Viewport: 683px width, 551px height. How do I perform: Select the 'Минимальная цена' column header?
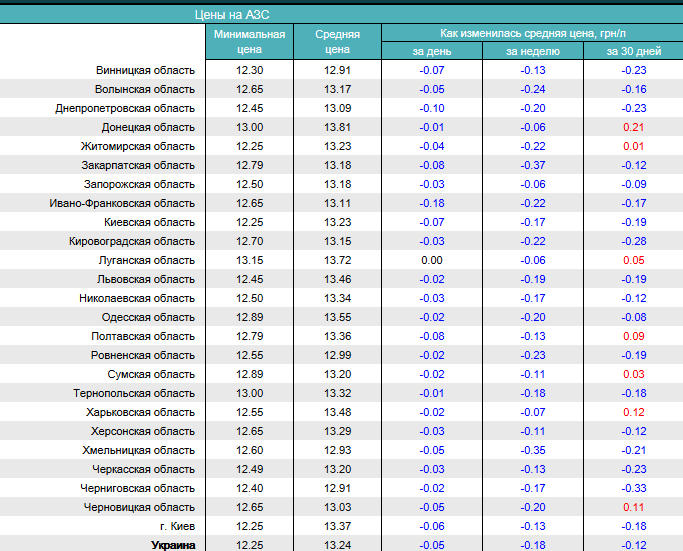click(249, 41)
